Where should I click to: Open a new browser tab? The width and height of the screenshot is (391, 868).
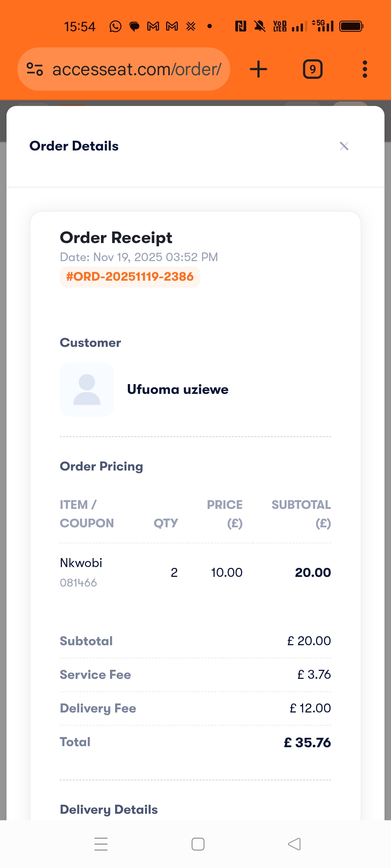258,69
